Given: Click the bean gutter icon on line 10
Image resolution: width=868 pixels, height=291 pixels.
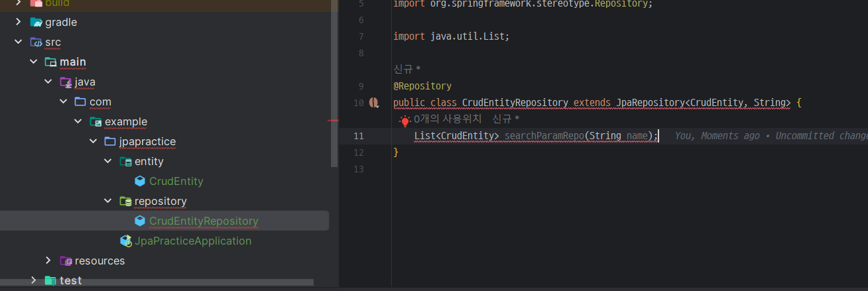Looking at the screenshot, I should 374,103.
